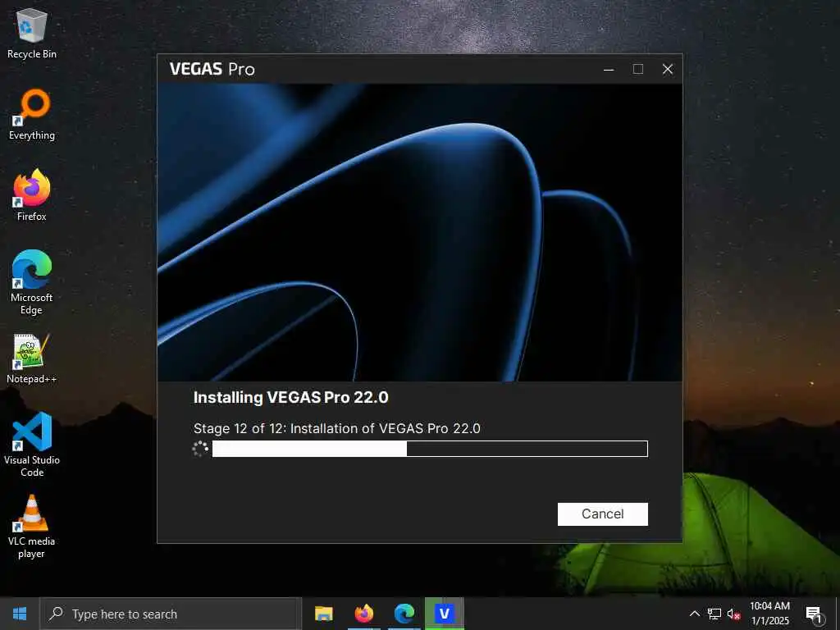Select the Visual Studio Code desktop shortcut
Screen dimensions: 840x630
click(x=32, y=445)
